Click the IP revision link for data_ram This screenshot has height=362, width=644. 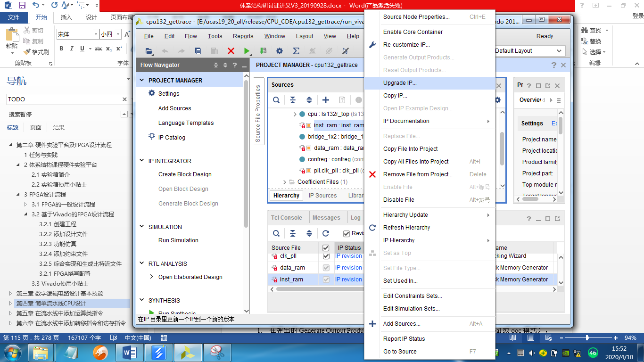(348, 268)
